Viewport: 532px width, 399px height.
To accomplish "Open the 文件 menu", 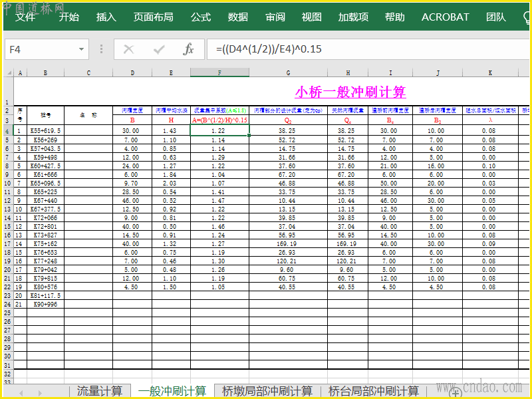I will tap(25, 17).
